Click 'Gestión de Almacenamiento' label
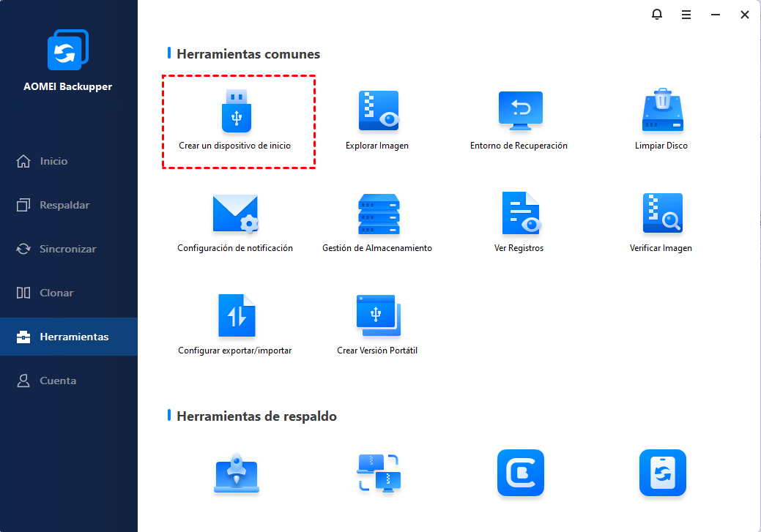The height and width of the screenshot is (532, 761). point(377,248)
